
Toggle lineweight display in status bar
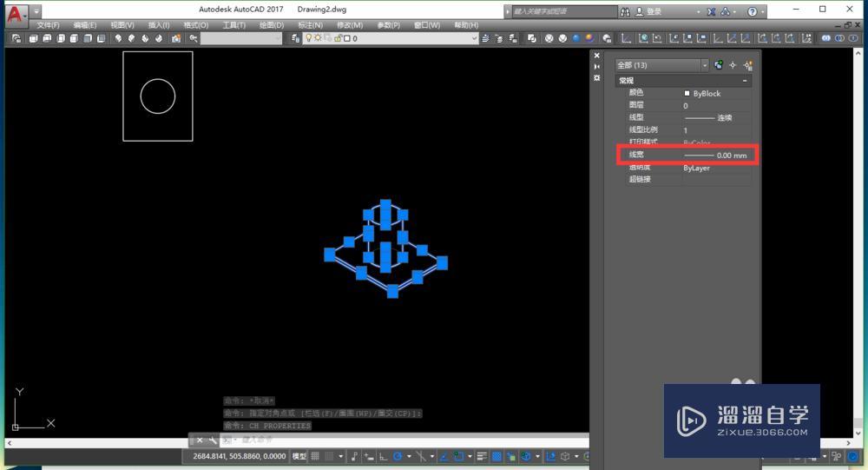click(x=482, y=456)
